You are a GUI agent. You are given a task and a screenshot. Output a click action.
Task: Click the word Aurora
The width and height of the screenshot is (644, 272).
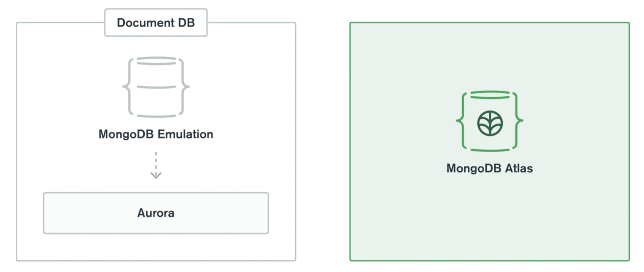click(156, 213)
